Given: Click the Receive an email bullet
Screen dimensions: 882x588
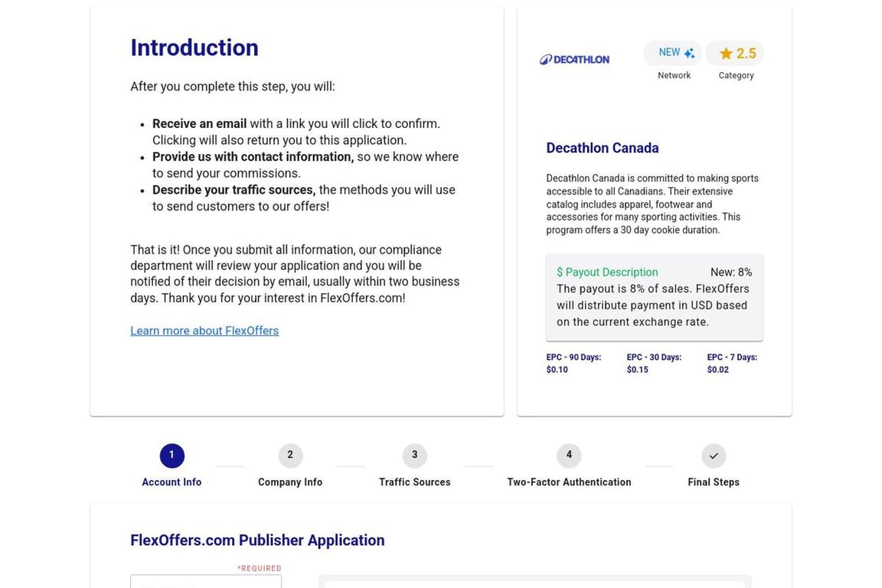Looking at the screenshot, I should click(296, 132).
